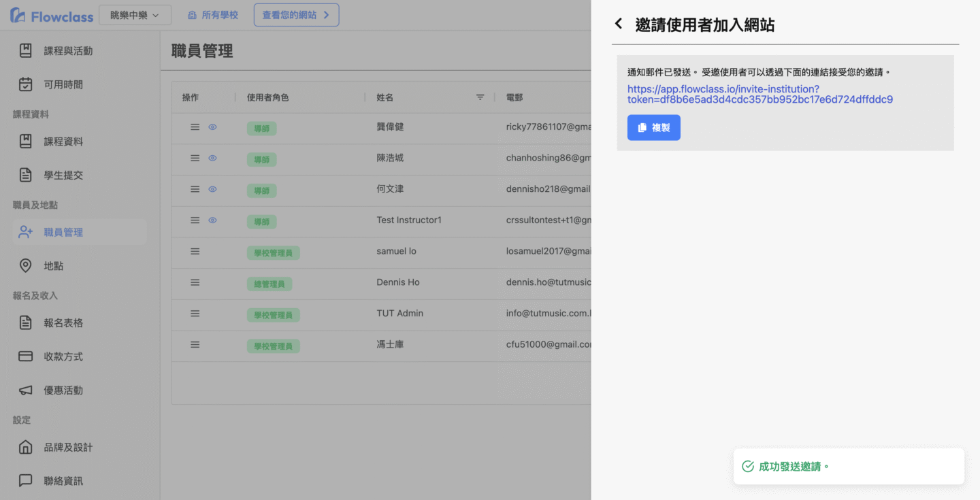Open row menu icon for 龔偉健
The image size is (980, 500).
click(x=195, y=127)
